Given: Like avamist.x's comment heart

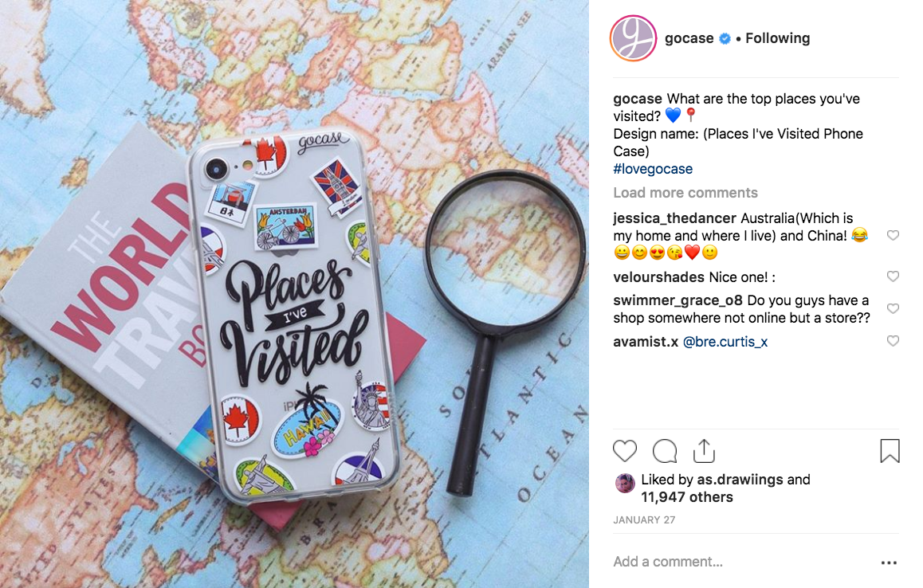Looking at the screenshot, I should (893, 341).
